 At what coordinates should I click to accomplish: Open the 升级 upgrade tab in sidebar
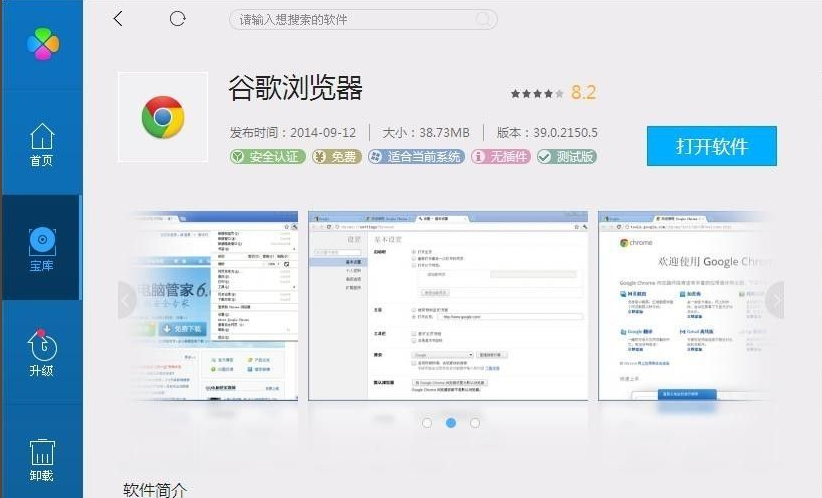point(41,352)
